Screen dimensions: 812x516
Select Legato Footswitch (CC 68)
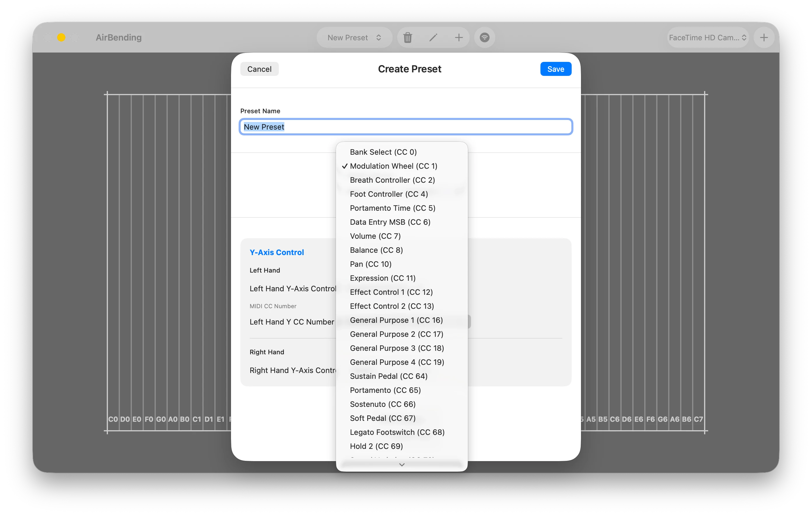397,432
